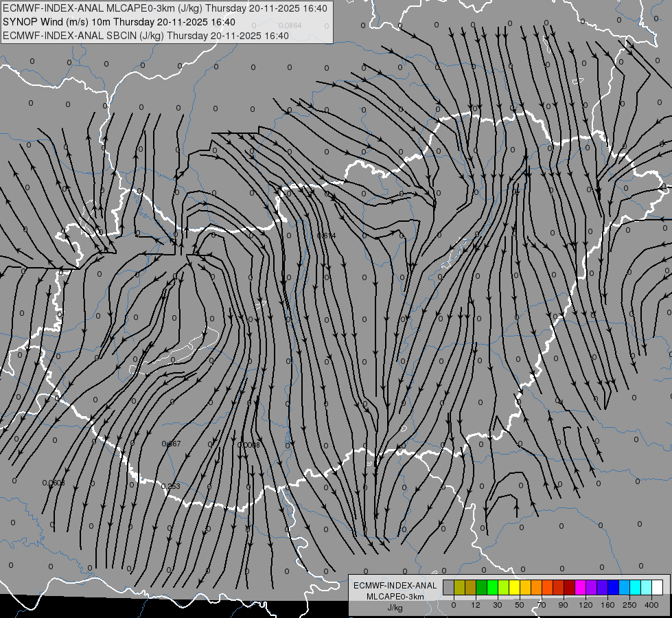Click the J/kg unit label in legend

395,608
